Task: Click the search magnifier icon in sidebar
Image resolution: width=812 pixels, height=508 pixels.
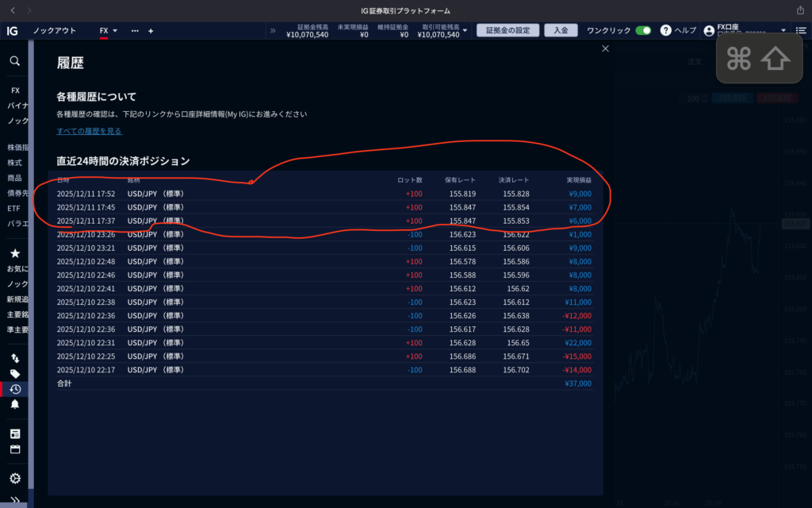Action: tap(14, 61)
